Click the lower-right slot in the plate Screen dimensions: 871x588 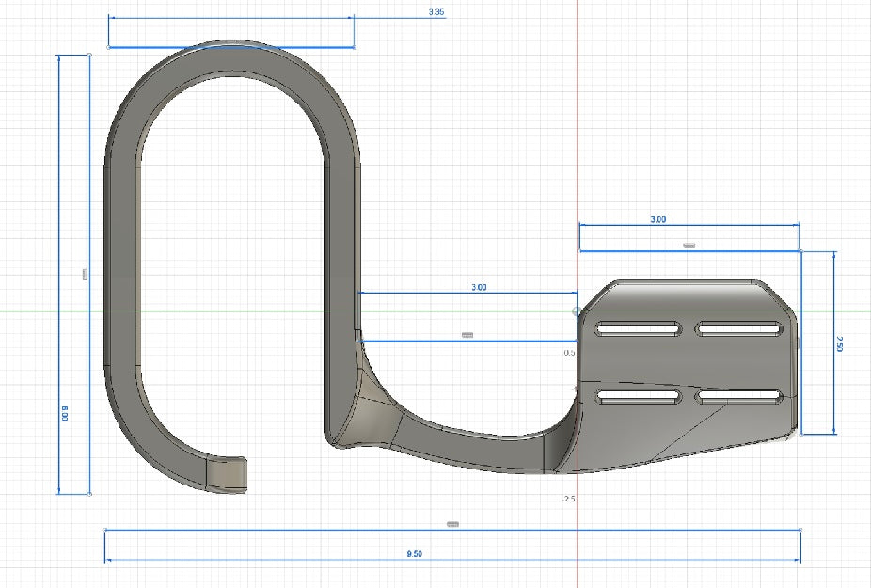point(739,397)
